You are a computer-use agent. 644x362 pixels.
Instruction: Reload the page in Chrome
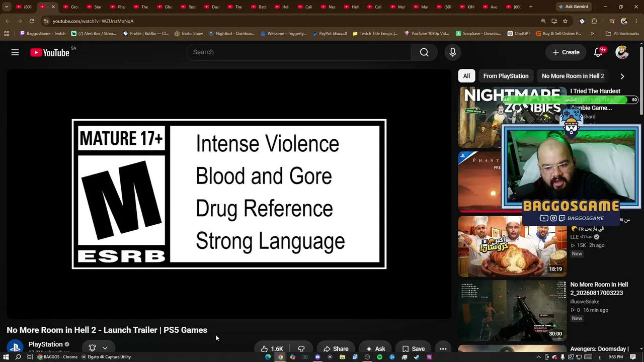click(32, 21)
